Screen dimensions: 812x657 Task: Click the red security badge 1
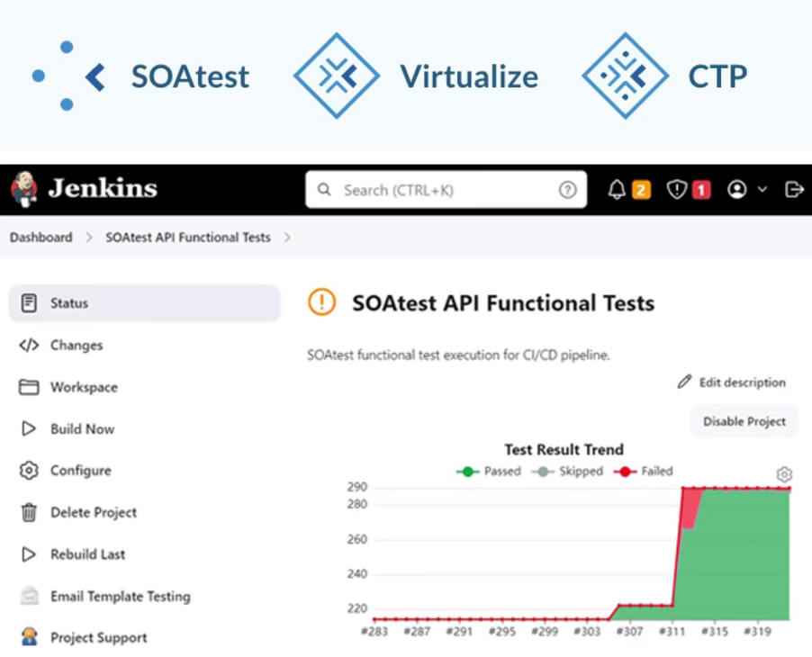701,190
